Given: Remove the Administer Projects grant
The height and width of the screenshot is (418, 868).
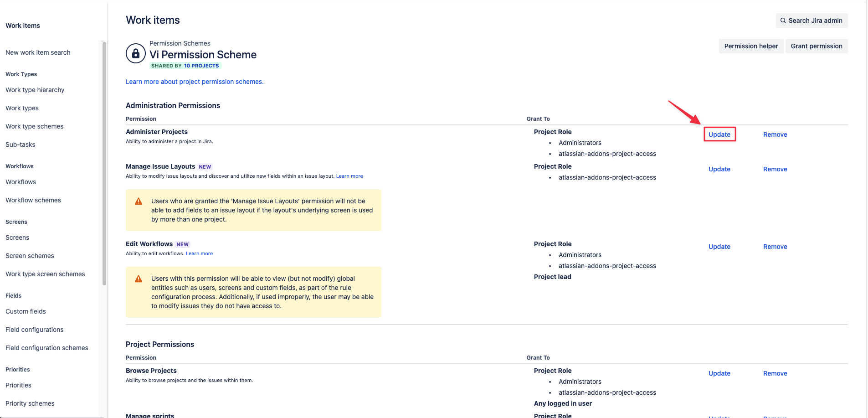Looking at the screenshot, I should click(x=775, y=134).
